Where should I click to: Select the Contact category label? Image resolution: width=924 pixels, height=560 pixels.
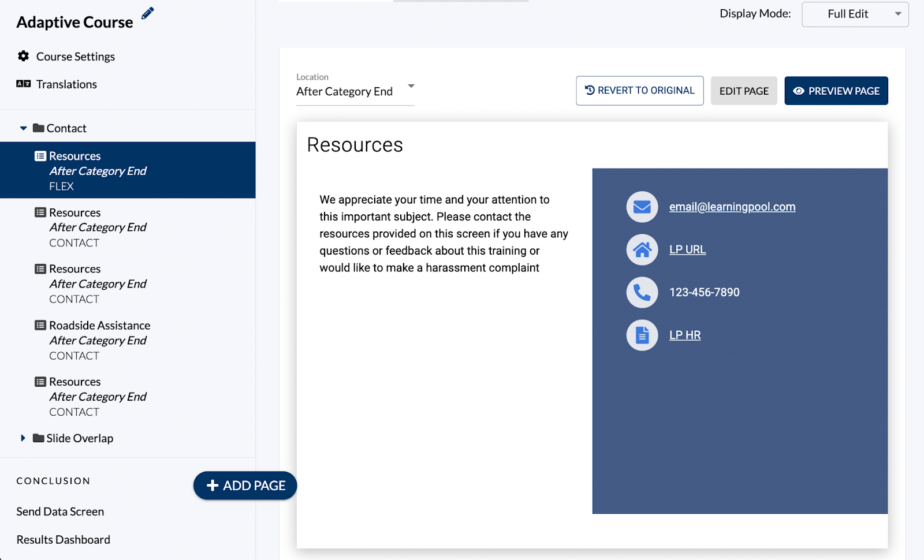click(x=66, y=128)
